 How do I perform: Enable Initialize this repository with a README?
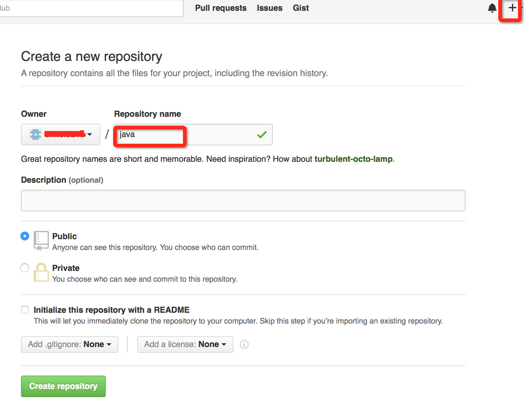tap(25, 310)
